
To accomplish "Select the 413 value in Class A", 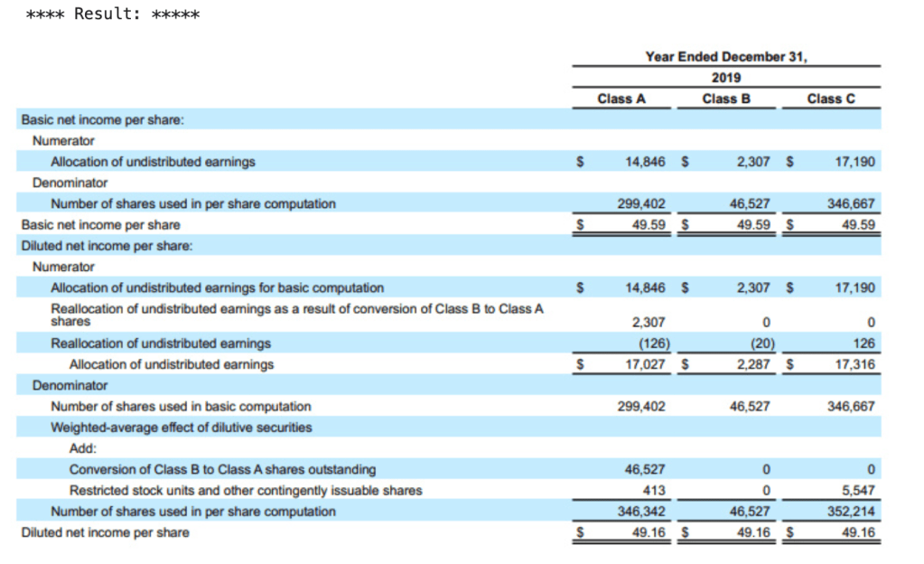I will 655,490.
